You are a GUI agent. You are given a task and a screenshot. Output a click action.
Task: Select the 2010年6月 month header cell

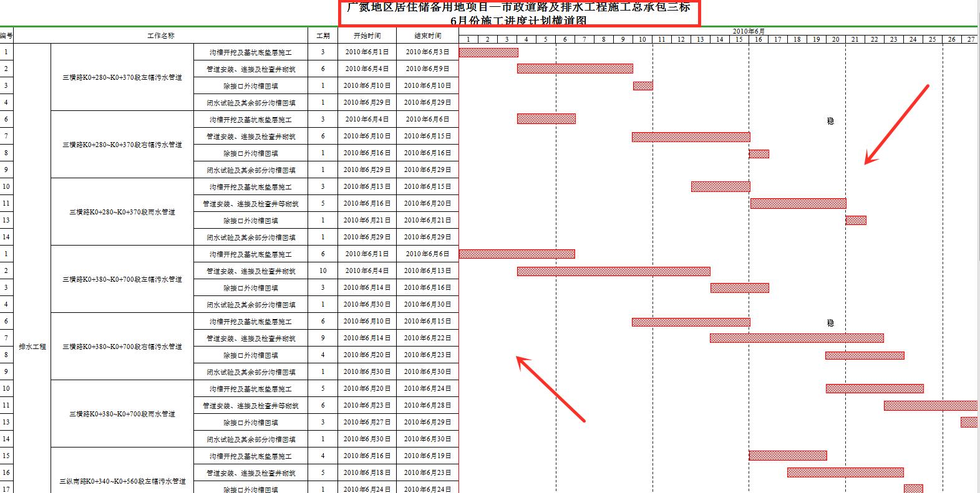pyautogui.click(x=749, y=31)
